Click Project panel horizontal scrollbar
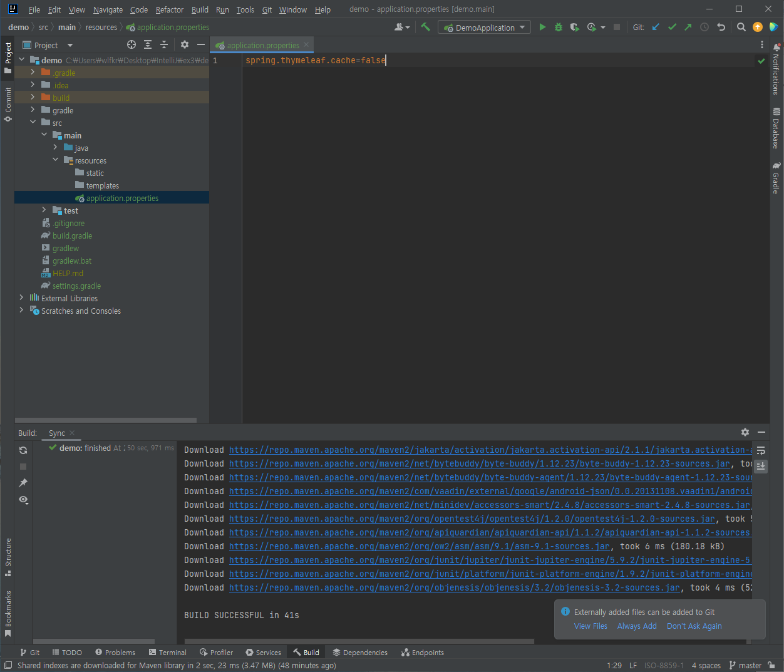784x672 pixels. click(x=105, y=420)
